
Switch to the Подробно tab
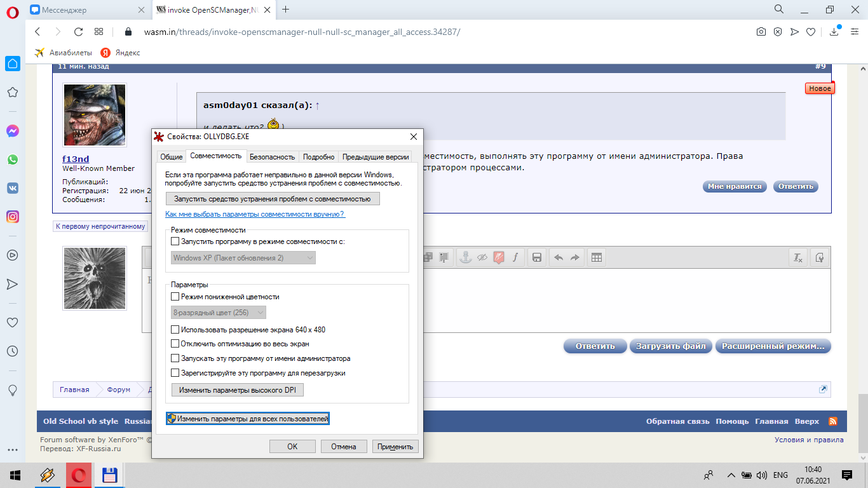pyautogui.click(x=318, y=156)
